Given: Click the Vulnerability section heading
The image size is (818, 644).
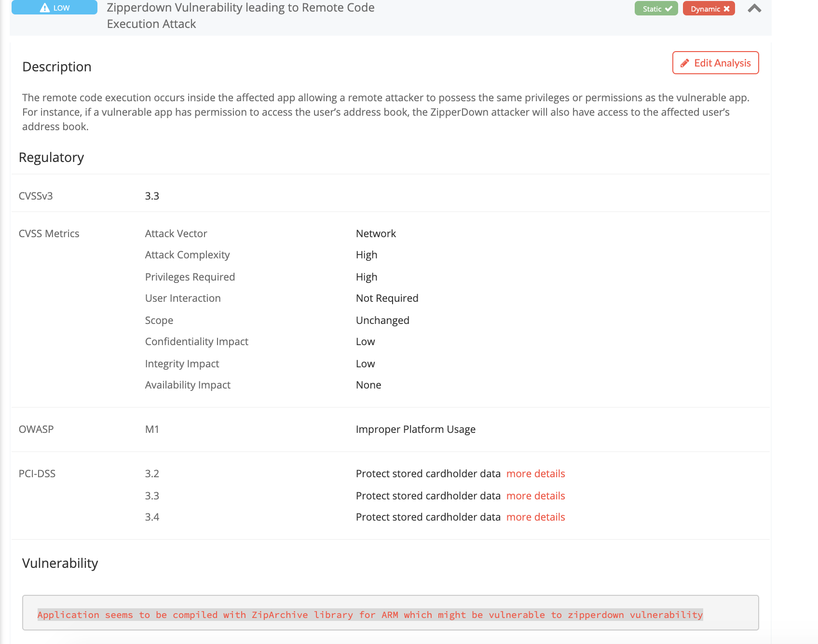Looking at the screenshot, I should point(60,563).
